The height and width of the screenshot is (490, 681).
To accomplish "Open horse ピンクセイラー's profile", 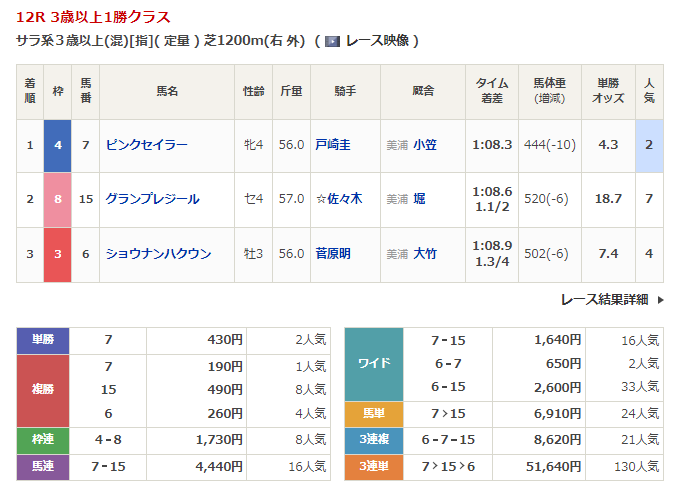I will [146, 145].
